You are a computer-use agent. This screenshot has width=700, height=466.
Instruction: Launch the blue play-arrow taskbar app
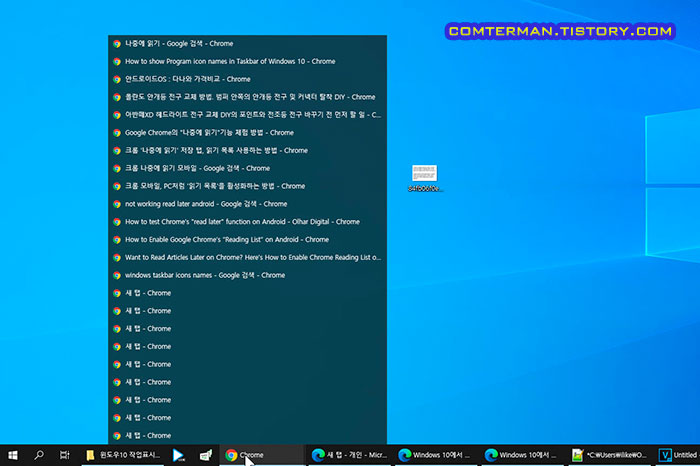click(179, 455)
